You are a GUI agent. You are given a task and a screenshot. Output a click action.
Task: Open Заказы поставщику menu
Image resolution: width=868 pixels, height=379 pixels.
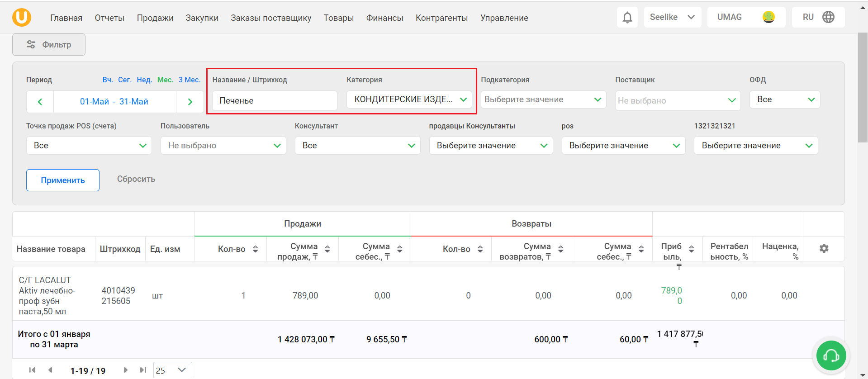(271, 18)
